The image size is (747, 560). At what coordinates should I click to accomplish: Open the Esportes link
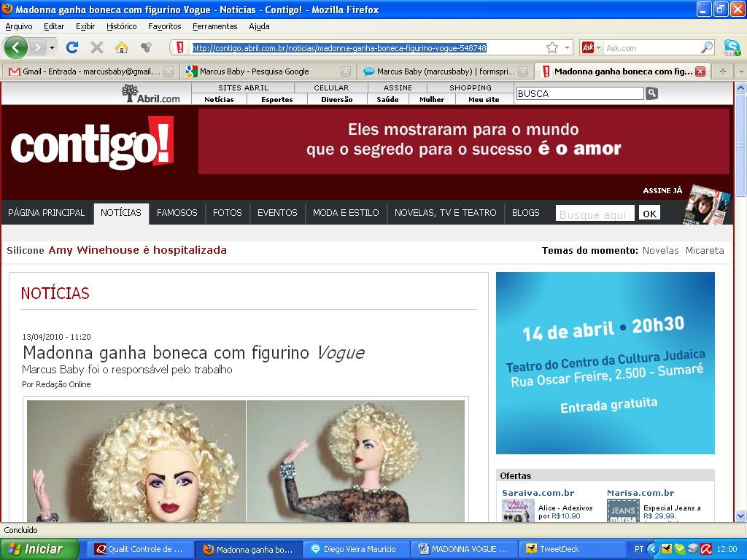point(276,99)
